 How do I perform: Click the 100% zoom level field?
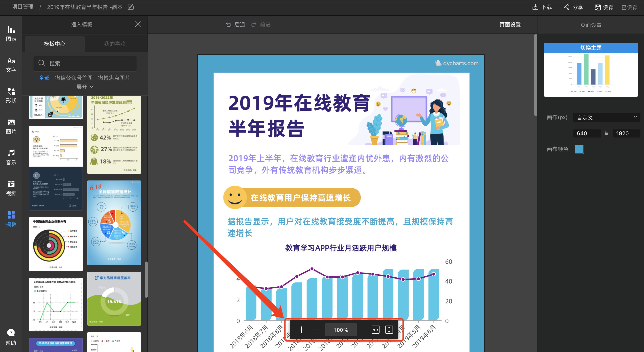[341, 330]
